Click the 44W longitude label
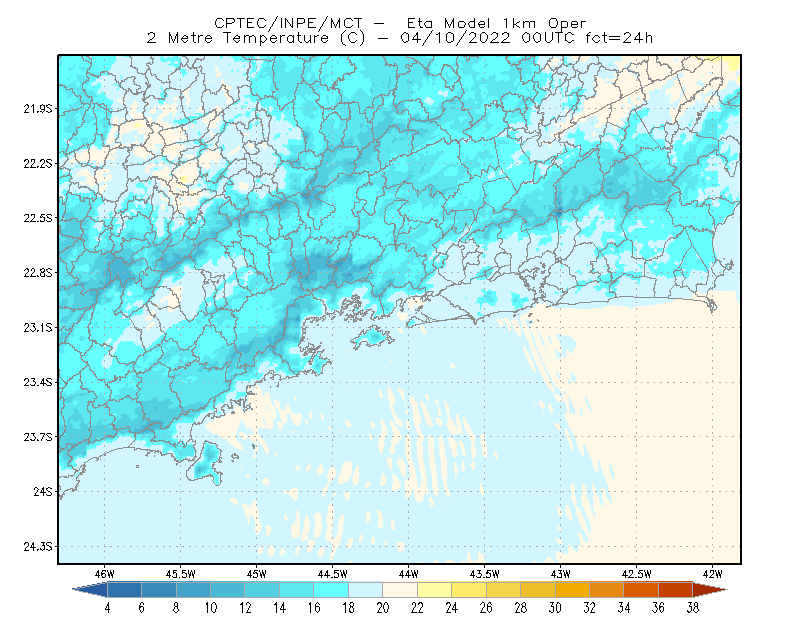This screenshot has height=618, width=800. coord(408,574)
